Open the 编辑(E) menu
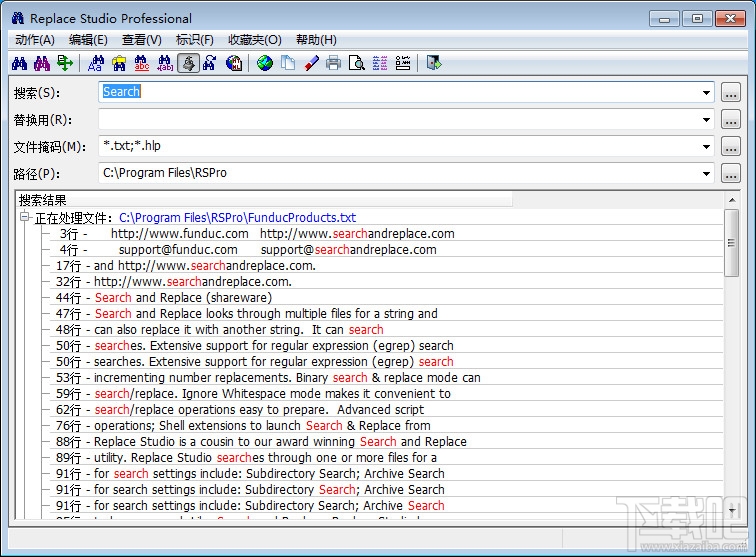This screenshot has height=557, width=756. pyautogui.click(x=88, y=40)
